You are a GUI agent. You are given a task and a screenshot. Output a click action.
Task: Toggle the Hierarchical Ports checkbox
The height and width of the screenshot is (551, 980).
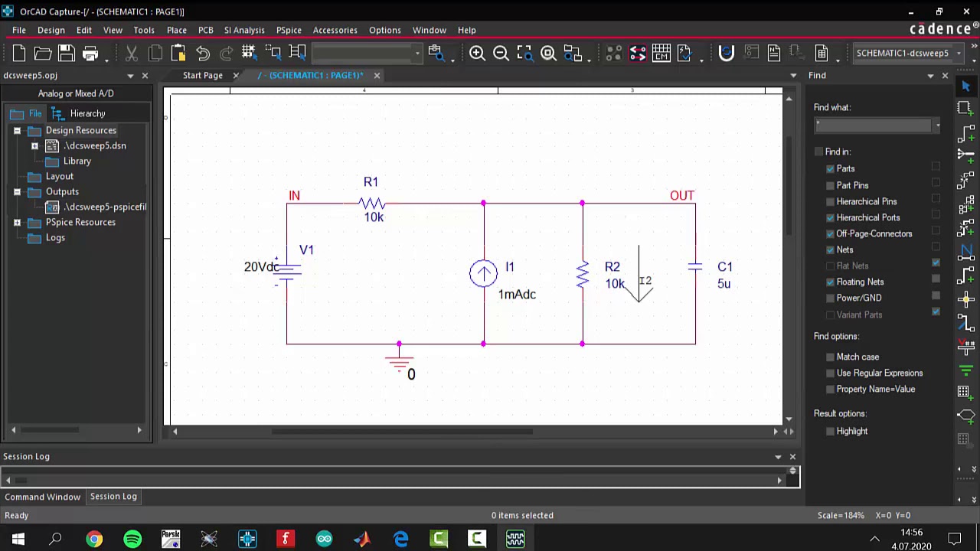pyautogui.click(x=830, y=217)
